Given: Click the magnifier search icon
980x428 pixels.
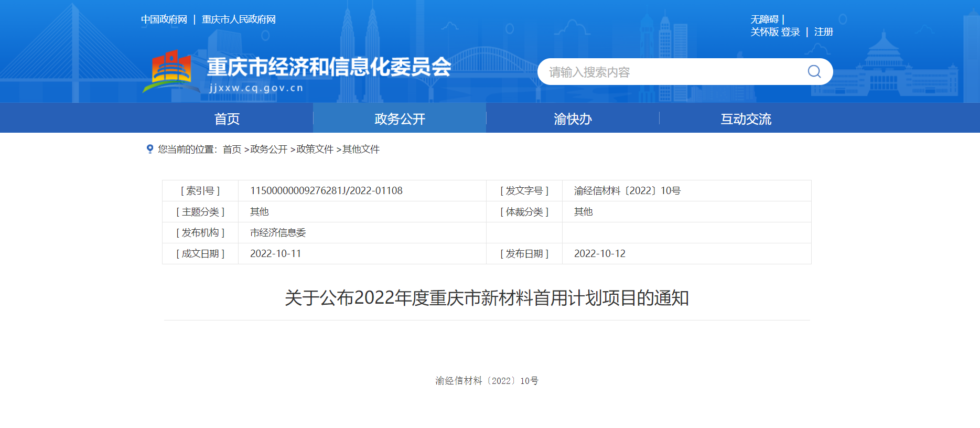Looking at the screenshot, I should point(814,71).
